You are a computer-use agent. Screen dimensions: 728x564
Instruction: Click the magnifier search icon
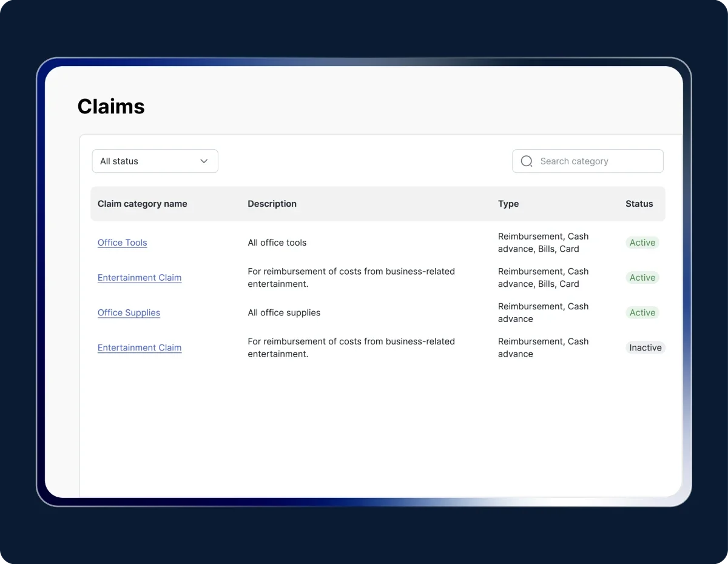[x=527, y=161]
